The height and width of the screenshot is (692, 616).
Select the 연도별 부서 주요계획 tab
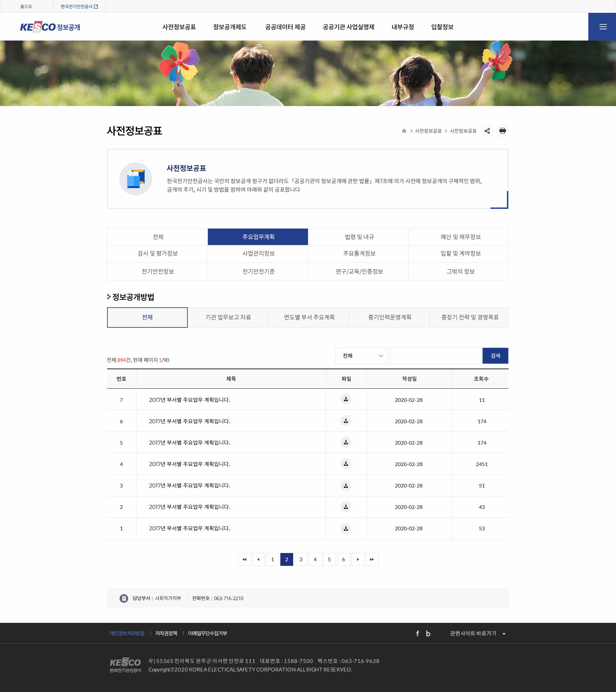pyautogui.click(x=309, y=317)
